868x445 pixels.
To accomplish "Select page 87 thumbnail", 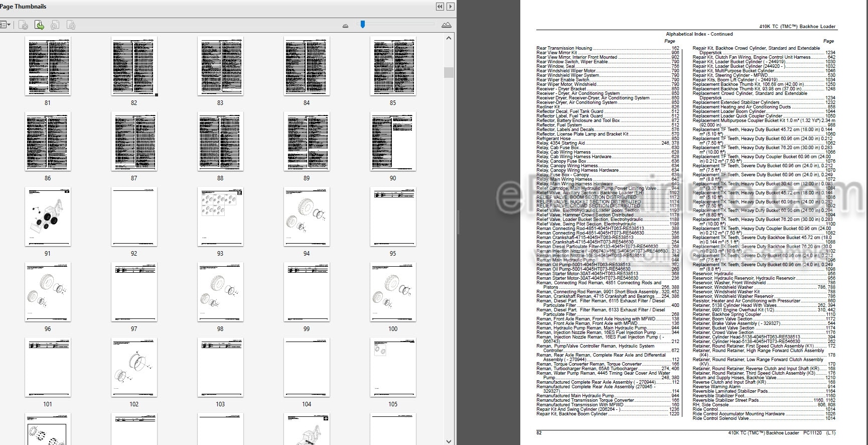I will coord(134,142).
